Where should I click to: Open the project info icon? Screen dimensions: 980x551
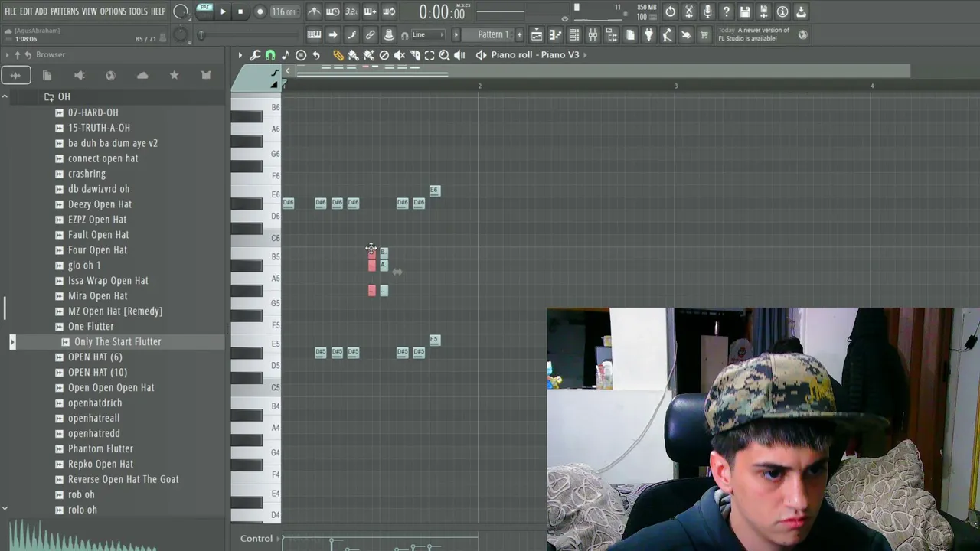(x=782, y=11)
